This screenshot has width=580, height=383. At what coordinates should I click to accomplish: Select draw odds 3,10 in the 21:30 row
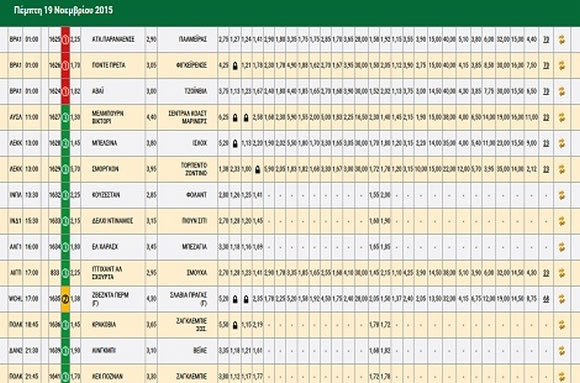[x=151, y=350]
